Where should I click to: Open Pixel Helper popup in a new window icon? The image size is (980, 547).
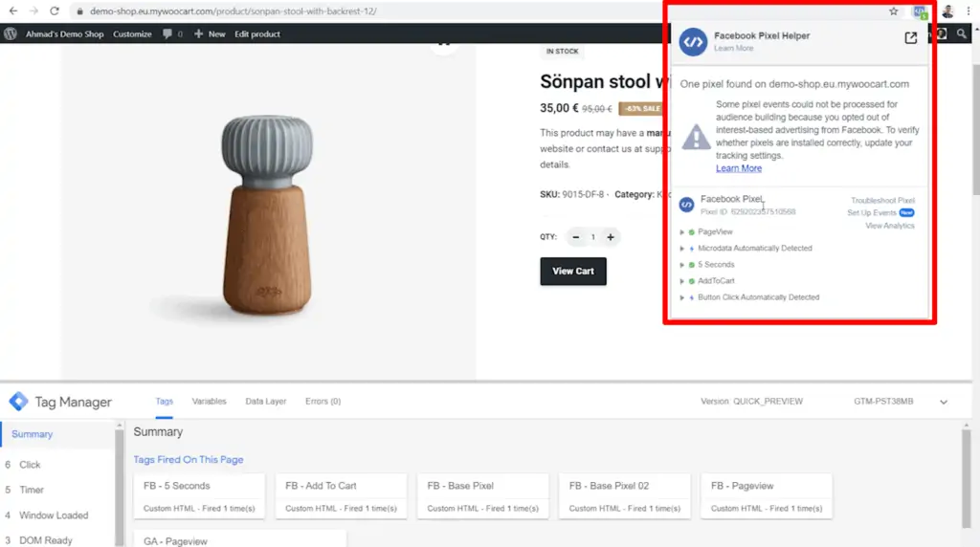911,38
